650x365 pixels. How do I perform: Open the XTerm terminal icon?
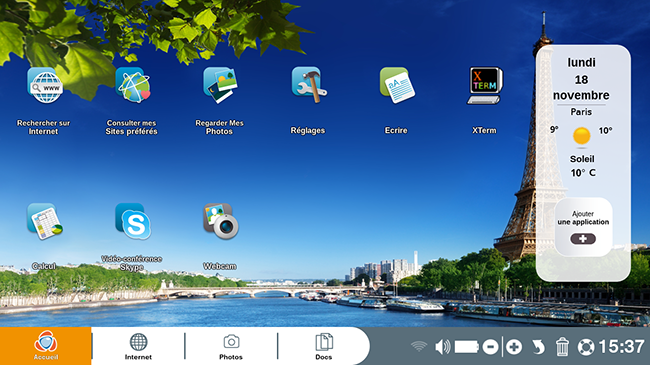point(485,85)
